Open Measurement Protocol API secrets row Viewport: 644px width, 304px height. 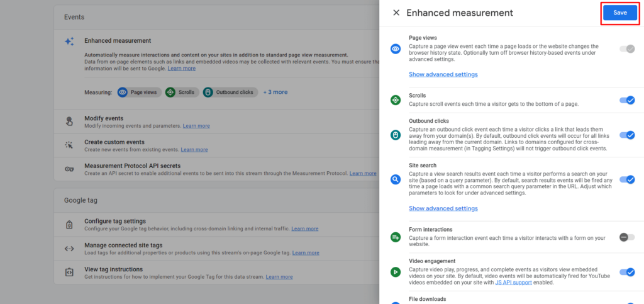[x=217, y=169]
